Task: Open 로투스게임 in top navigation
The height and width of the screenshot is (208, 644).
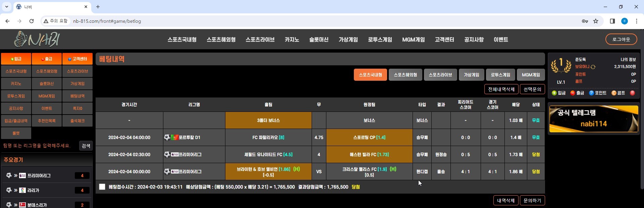Action: (x=380, y=40)
